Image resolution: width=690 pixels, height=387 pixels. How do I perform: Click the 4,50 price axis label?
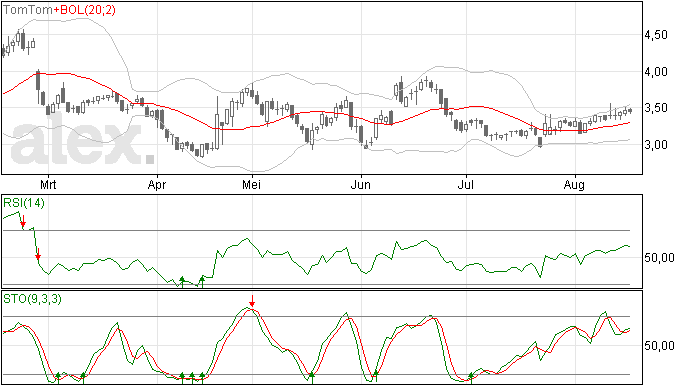[656, 35]
